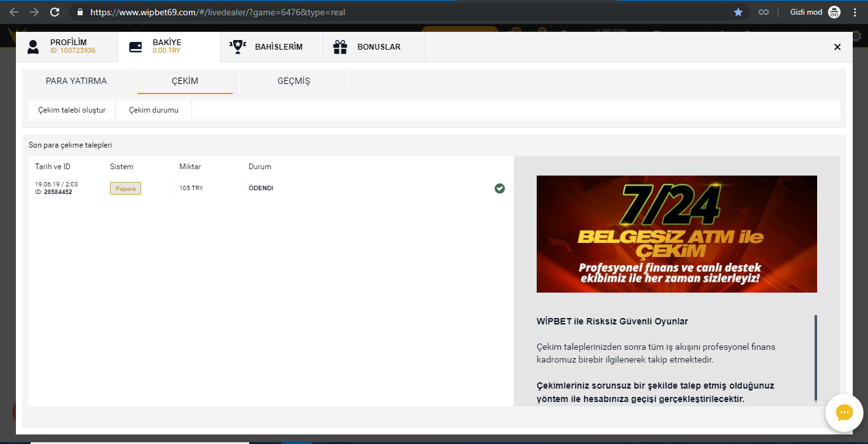
Task: Open the Profilim tab
Action: pos(67,46)
